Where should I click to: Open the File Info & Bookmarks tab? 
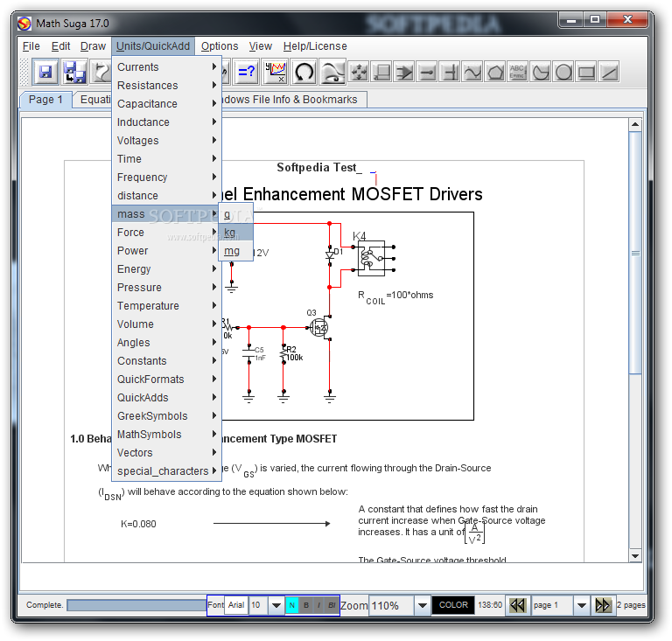(294, 100)
